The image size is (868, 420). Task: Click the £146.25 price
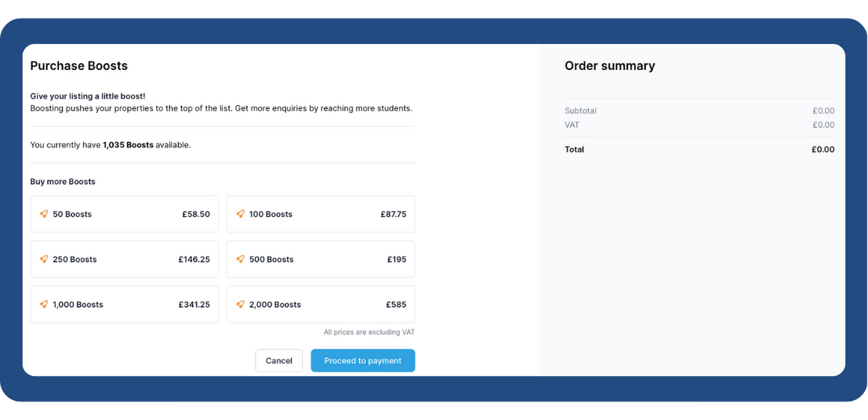tap(194, 260)
